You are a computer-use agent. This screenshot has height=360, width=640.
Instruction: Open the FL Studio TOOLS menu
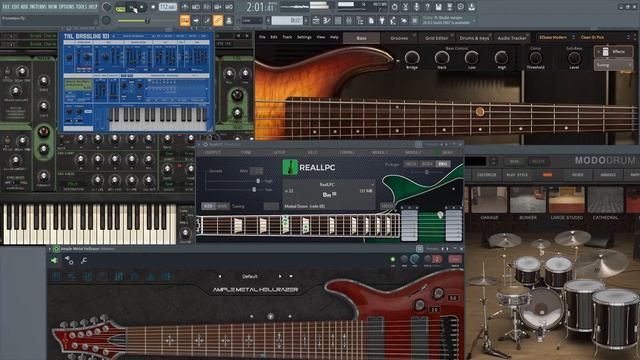(x=81, y=7)
